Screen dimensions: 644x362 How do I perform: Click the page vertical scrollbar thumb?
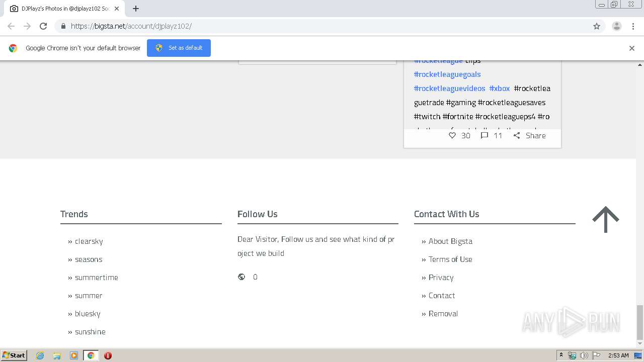click(x=640, y=322)
